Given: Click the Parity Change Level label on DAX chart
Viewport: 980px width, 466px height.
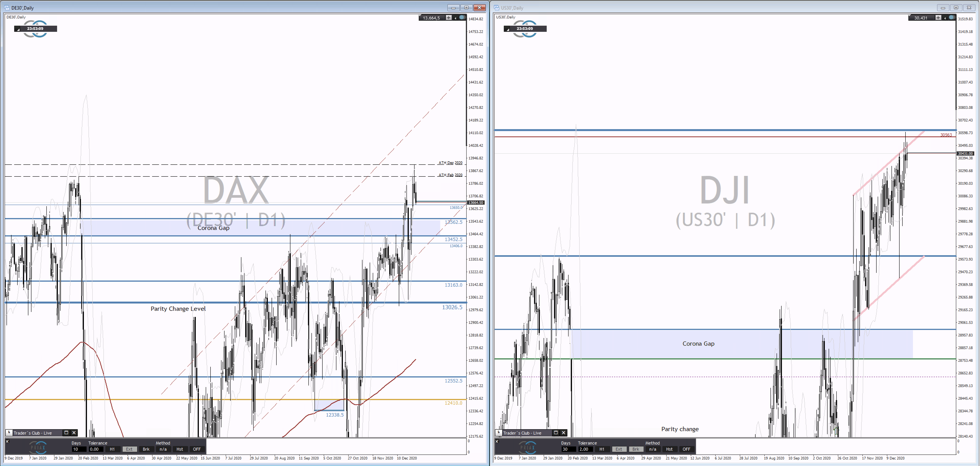Looking at the screenshot, I should pyautogui.click(x=178, y=308).
